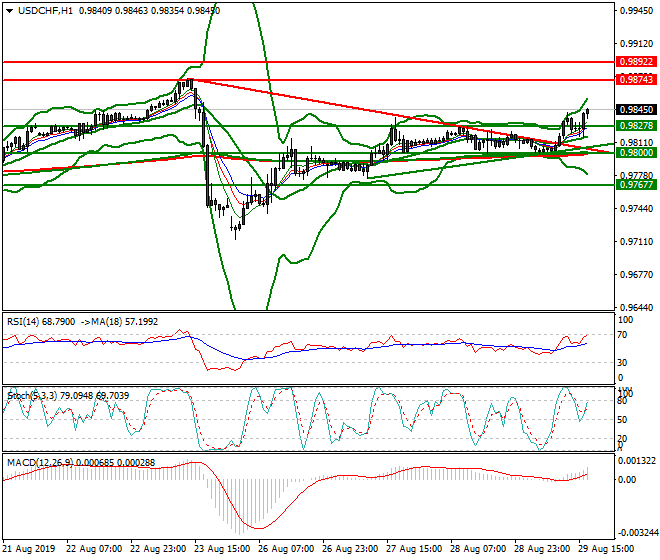Screen dimensions: 660x560
Task: Select the 0.98000 green support price label
Action: [636, 153]
